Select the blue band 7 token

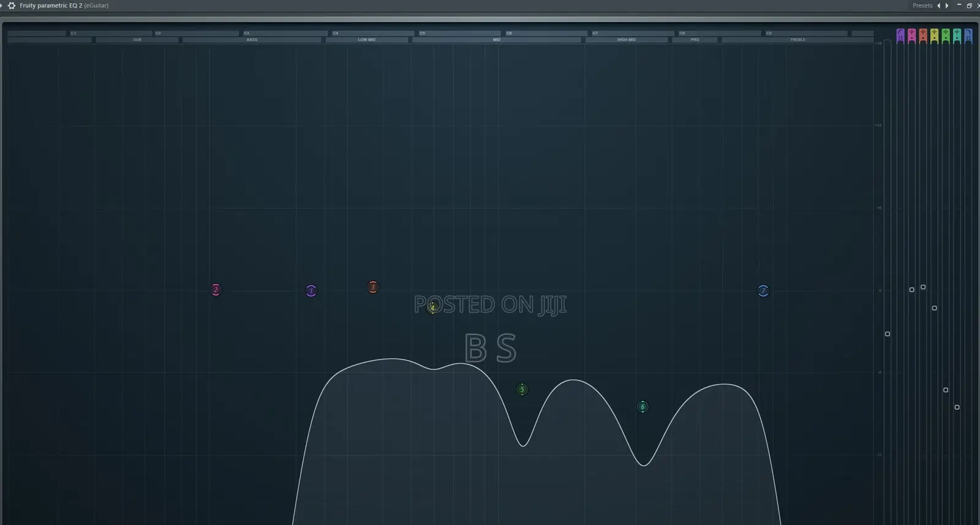tap(763, 291)
